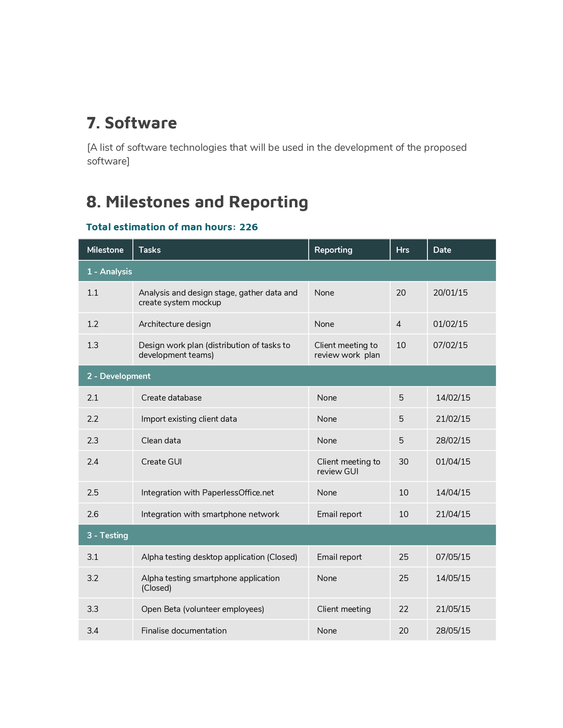
Task: Click hours value 4 for milestone 1.2
Action: pos(399,324)
